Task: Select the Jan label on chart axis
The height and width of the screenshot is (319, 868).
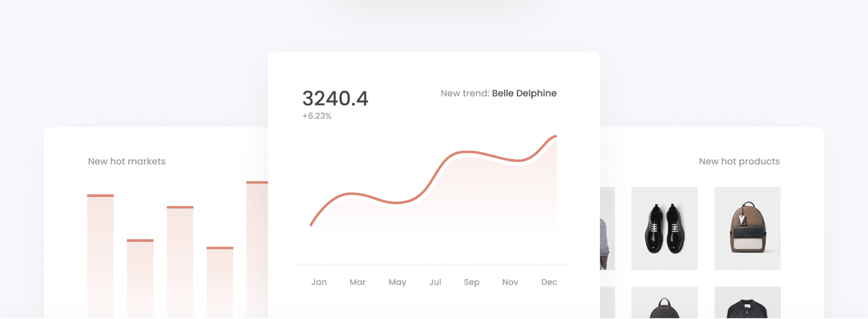Action: 319,282
